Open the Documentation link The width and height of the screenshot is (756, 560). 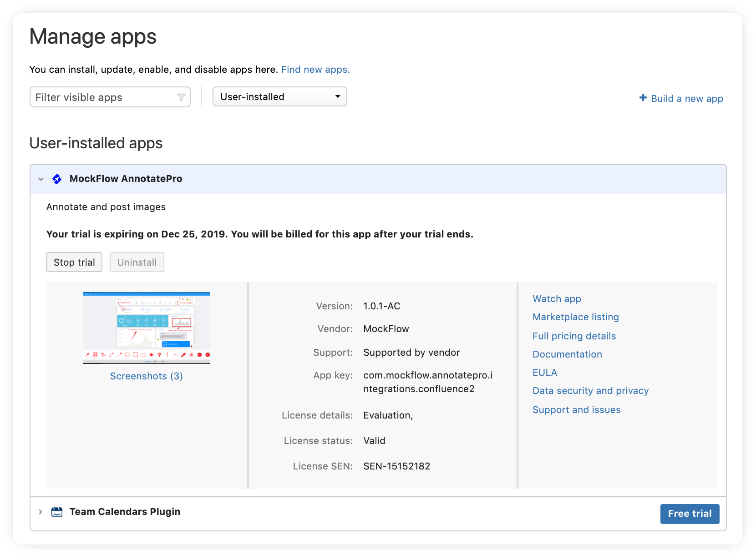pyautogui.click(x=567, y=354)
